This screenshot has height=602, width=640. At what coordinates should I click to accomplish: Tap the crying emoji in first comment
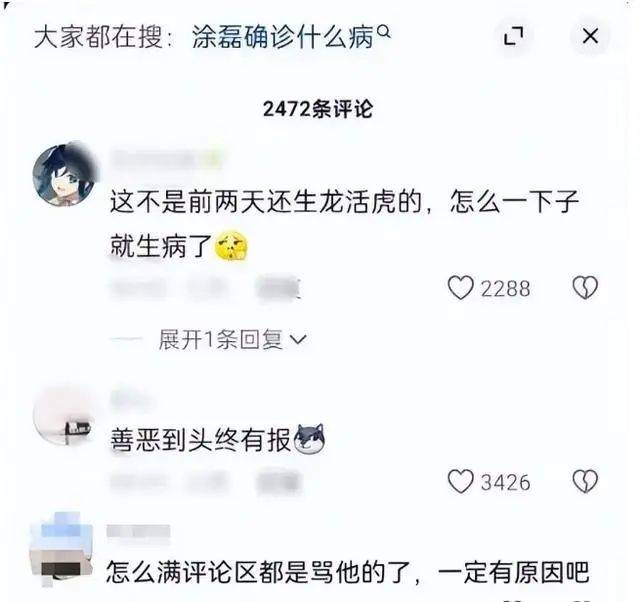pos(231,246)
